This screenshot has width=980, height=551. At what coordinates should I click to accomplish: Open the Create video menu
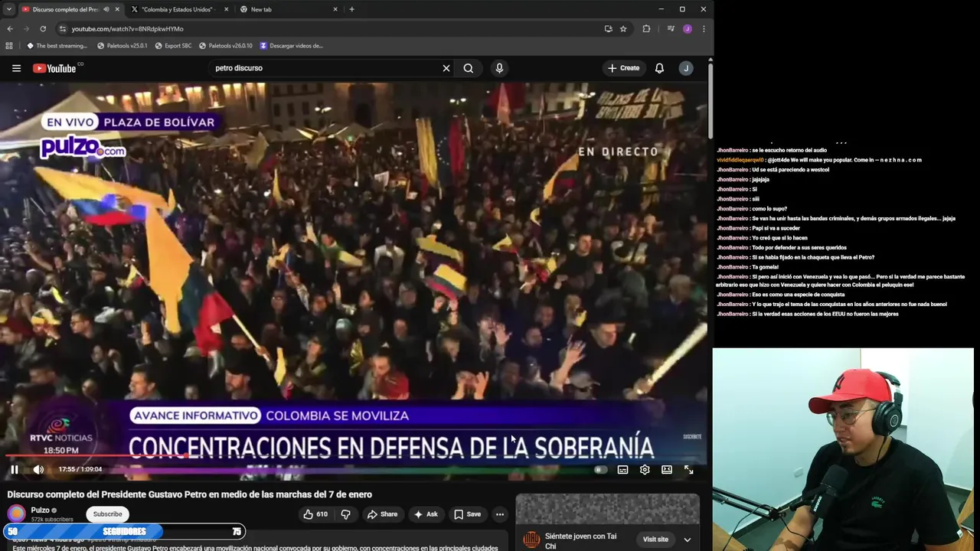pos(624,68)
